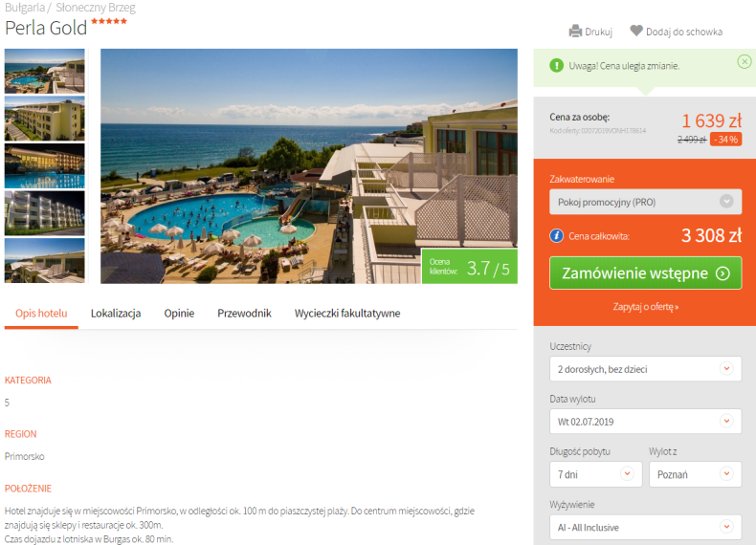Click the arrow icon in Zamówienie wstępne button
756x545 pixels.
723,273
